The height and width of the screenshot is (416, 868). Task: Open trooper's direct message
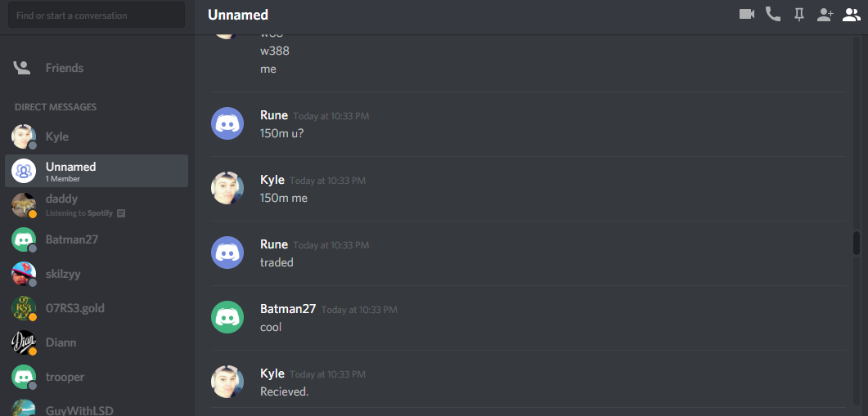tap(97, 377)
